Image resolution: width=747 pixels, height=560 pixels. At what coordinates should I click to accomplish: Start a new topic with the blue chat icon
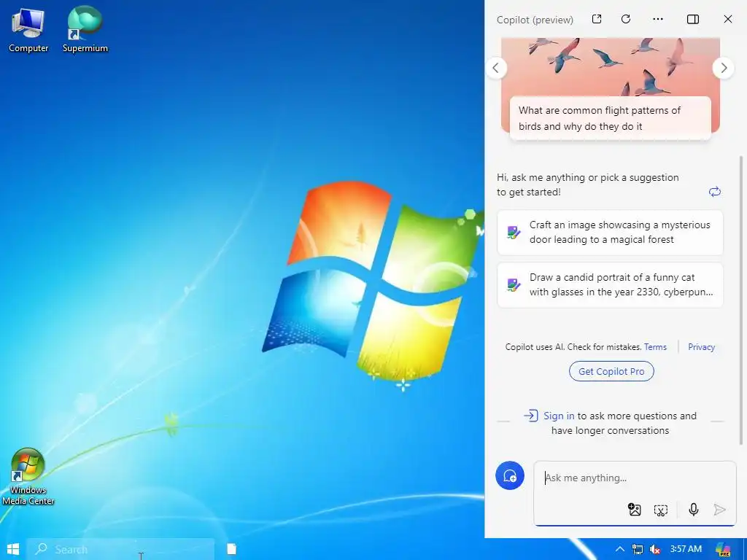[510, 475]
